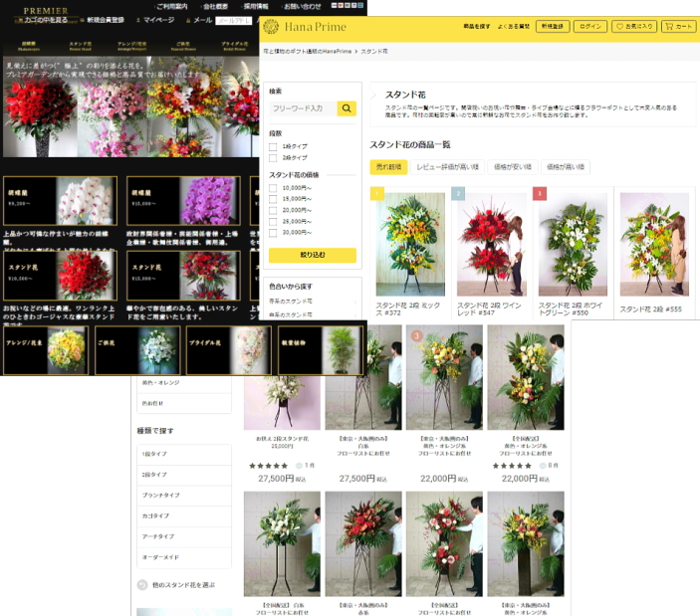This screenshot has width=700, height=616.
Task: Select カゴタイプ in the type list
Action: (x=184, y=515)
